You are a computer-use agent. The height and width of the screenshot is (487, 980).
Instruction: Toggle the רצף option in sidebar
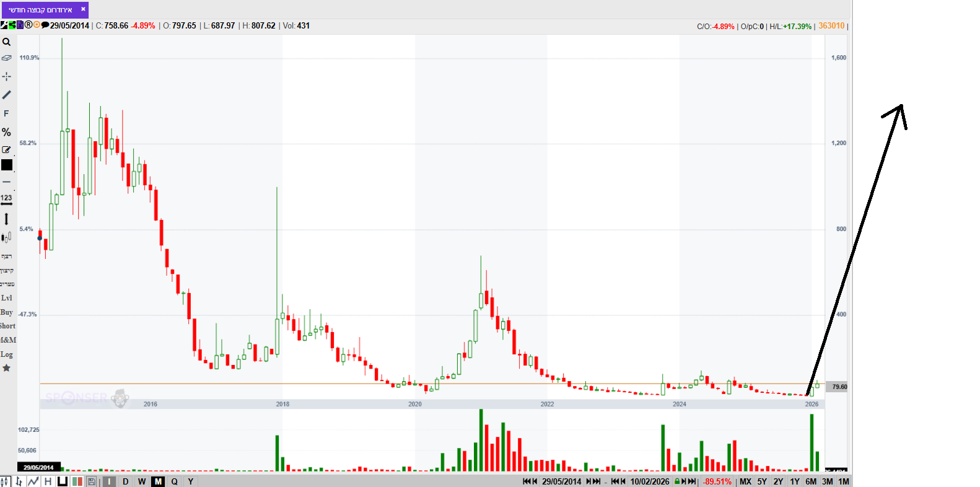coord(6,256)
